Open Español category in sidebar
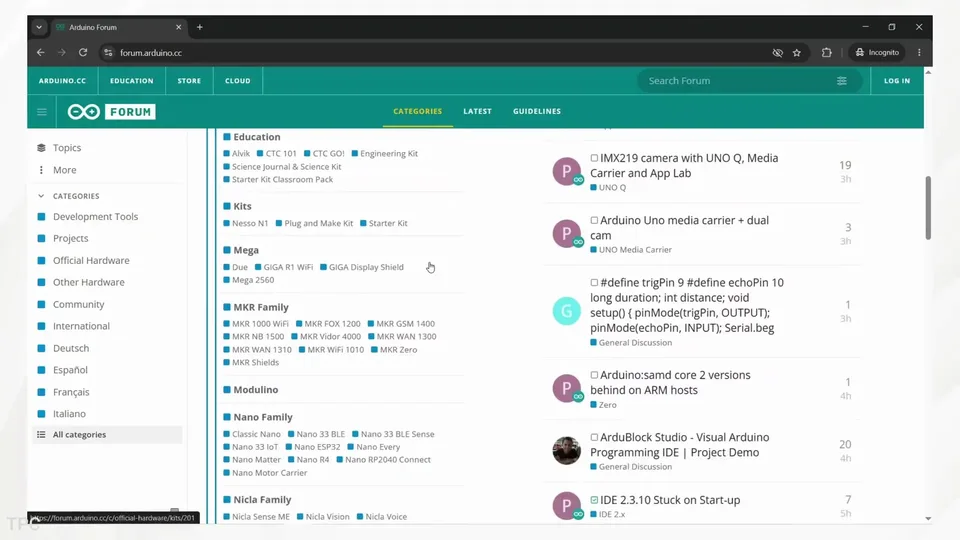The height and width of the screenshot is (540, 960). point(70,370)
